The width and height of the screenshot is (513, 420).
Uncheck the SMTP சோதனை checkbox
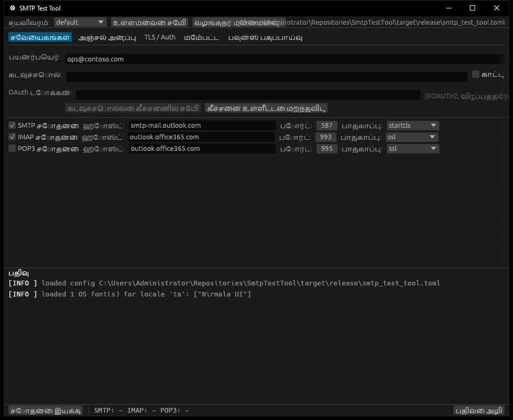(12, 125)
